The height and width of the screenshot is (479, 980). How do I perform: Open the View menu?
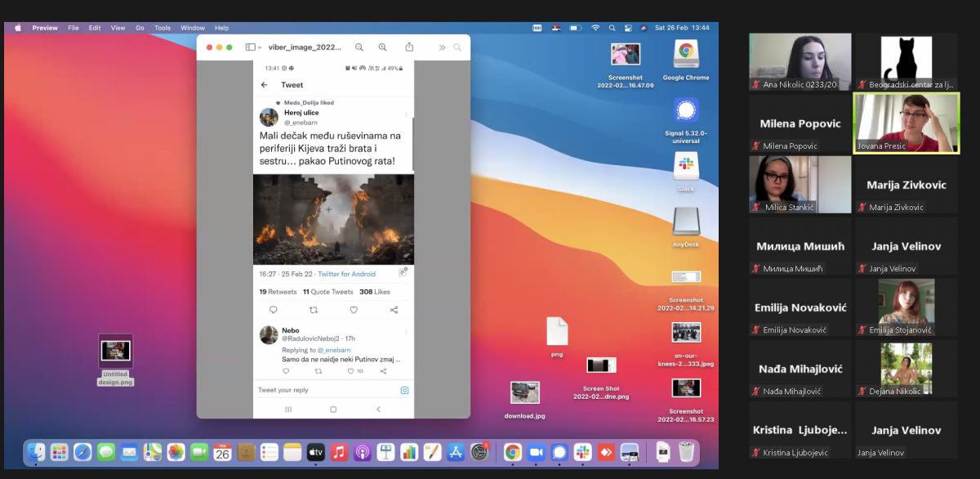tap(118, 28)
